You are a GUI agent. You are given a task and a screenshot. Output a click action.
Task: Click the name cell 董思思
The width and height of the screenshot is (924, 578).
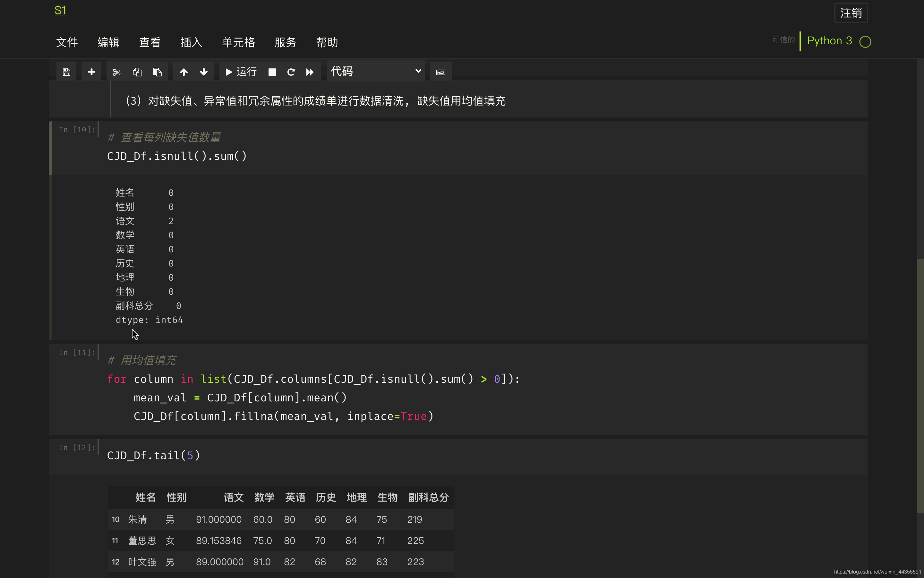[x=142, y=541]
